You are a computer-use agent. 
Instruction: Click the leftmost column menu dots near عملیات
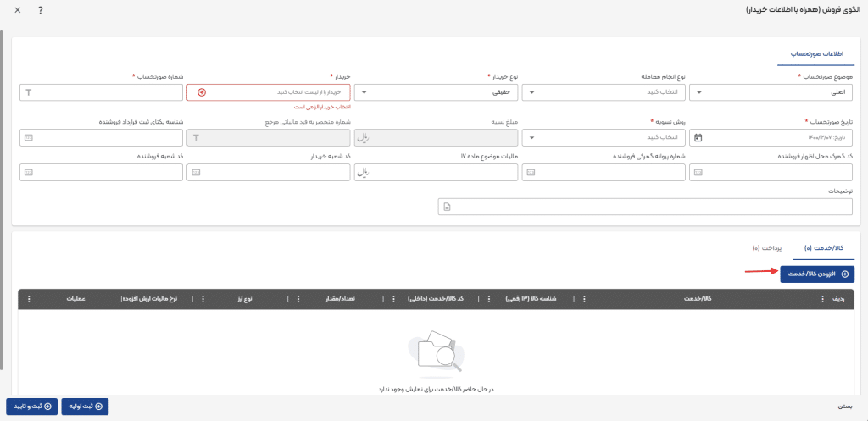tap(29, 299)
